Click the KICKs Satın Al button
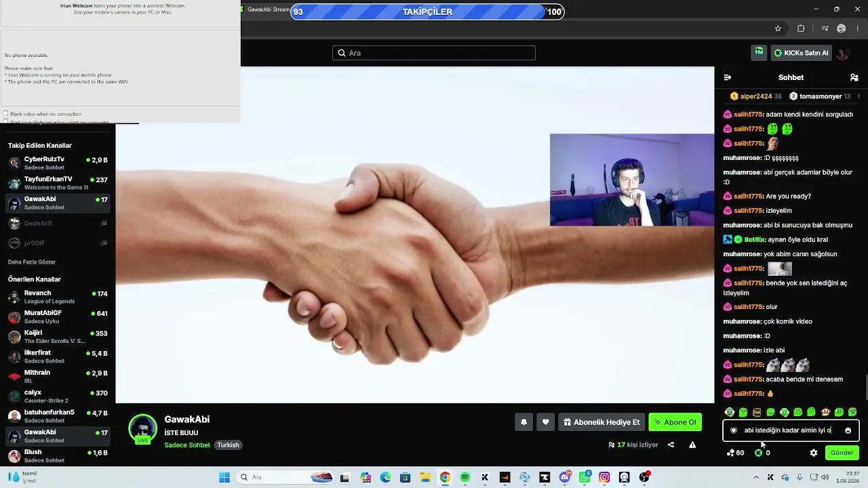The image size is (868, 488). (x=801, y=53)
